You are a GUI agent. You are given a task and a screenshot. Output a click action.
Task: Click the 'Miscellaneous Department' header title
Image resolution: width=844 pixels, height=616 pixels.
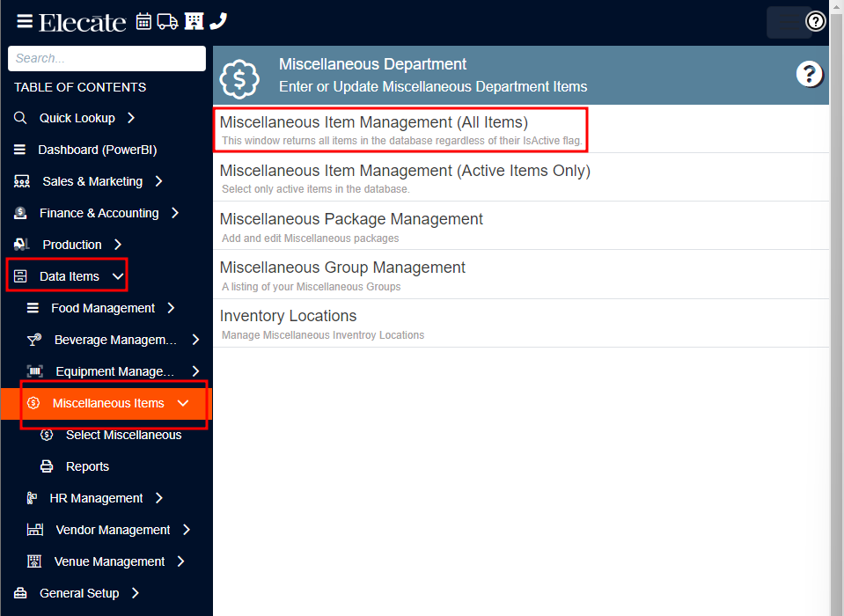click(372, 64)
